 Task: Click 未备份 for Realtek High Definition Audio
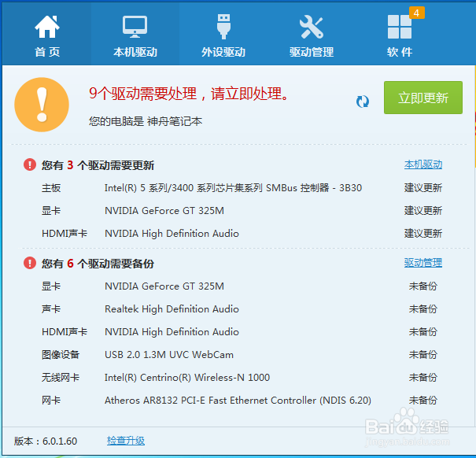pos(422,309)
